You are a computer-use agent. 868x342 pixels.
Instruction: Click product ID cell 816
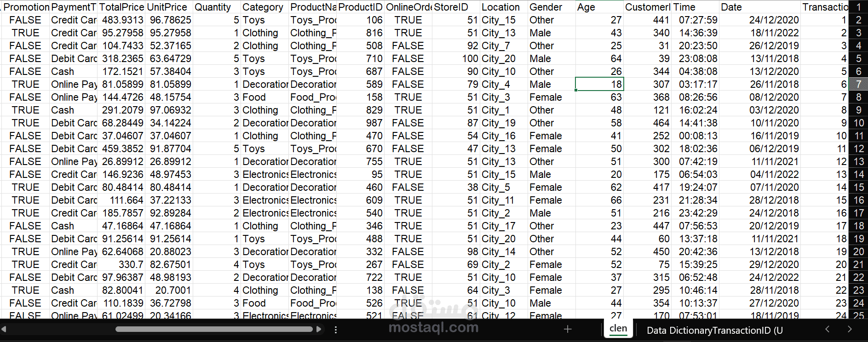pos(360,33)
